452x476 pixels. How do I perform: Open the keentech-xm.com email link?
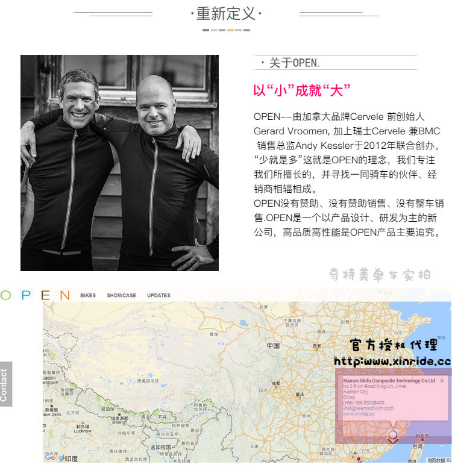tap(368, 409)
